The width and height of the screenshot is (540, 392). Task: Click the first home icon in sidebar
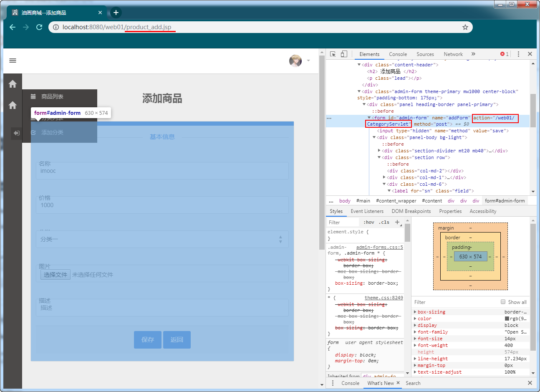(13, 84)
